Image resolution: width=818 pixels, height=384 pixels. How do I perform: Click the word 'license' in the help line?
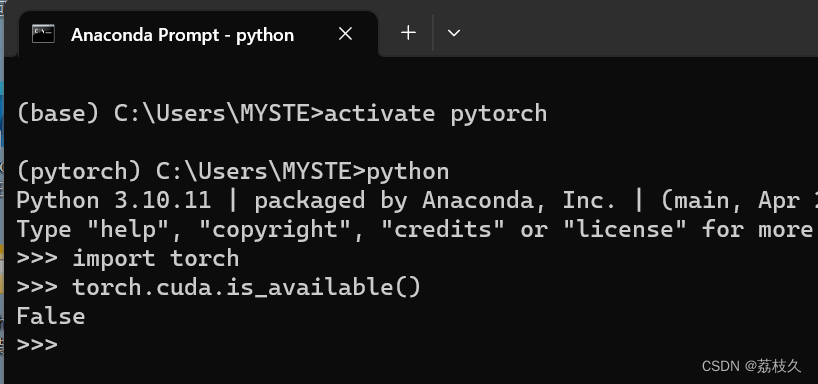(x=627, y=230)
